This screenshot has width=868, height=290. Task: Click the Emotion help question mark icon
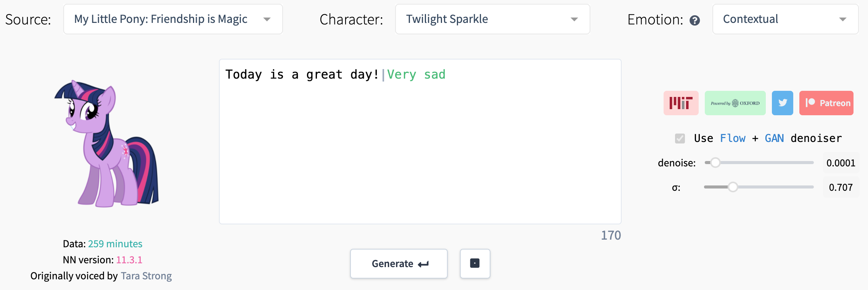[x=695, y=20]
